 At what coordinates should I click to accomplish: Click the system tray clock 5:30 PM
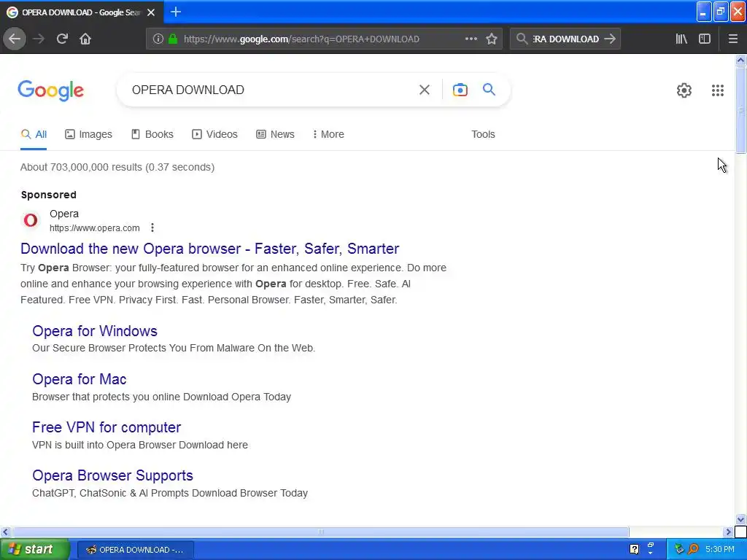[x=720, y=549]
